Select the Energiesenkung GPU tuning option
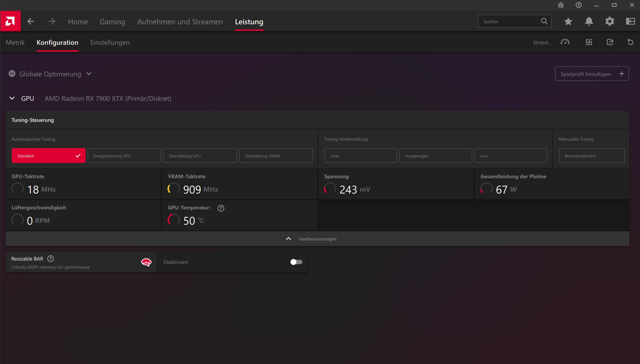Image resolution: width=640 pixels, height=364 pixels. tap(124, 156)
